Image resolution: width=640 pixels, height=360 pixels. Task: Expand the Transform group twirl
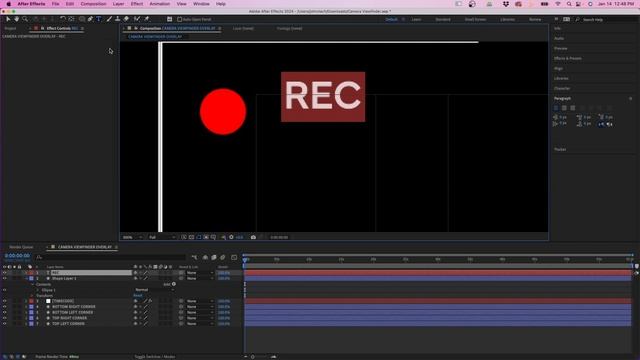tap(32, 296)
